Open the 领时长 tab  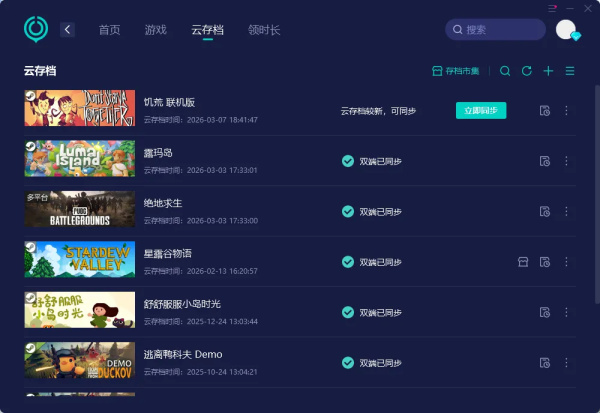(264, 30)
